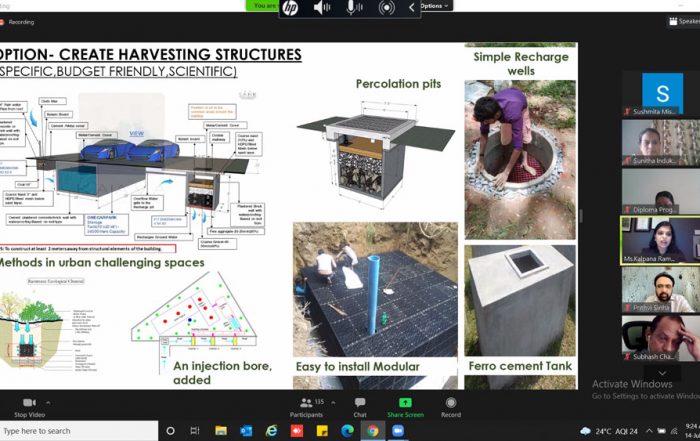Image resolution: width=700 pixels, height=441 pixels.
Task: Open the Participants panel
Action: (306, 408)
